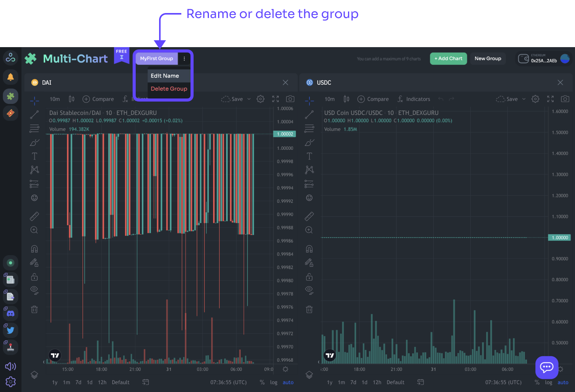
Task: Click the trash remove-drawings icon in DAI chart
Action: [34, 309]
